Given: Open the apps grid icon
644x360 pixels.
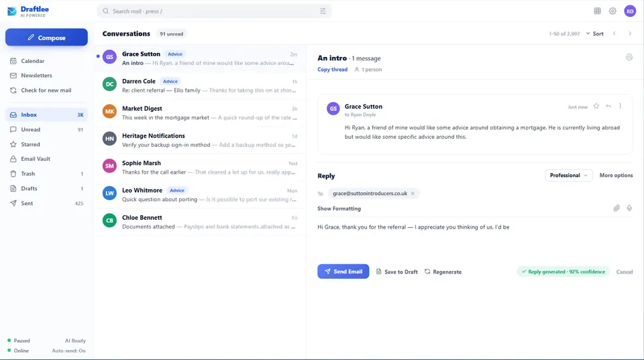Looking at the screenshot, I should (x=597, y=11).
